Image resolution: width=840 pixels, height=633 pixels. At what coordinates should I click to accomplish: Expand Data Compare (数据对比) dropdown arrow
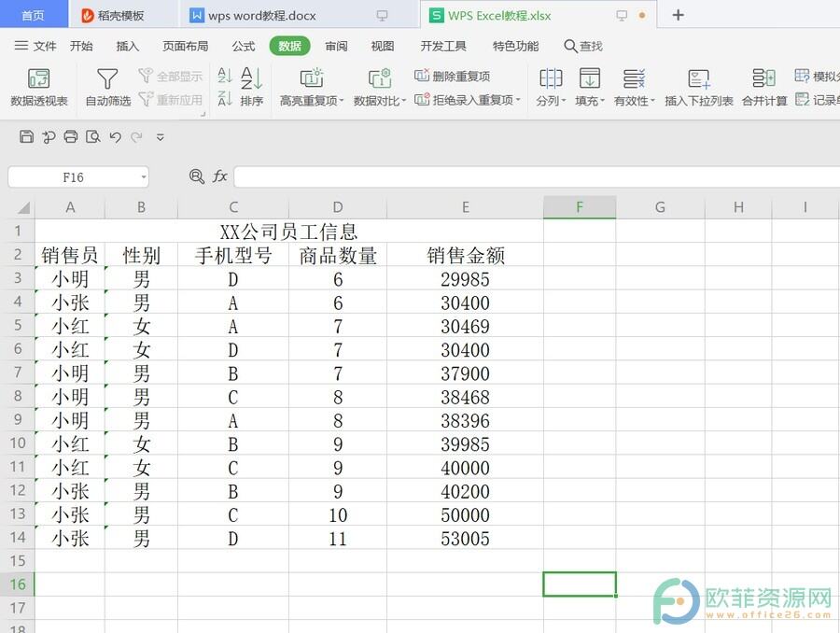point(404,100)
